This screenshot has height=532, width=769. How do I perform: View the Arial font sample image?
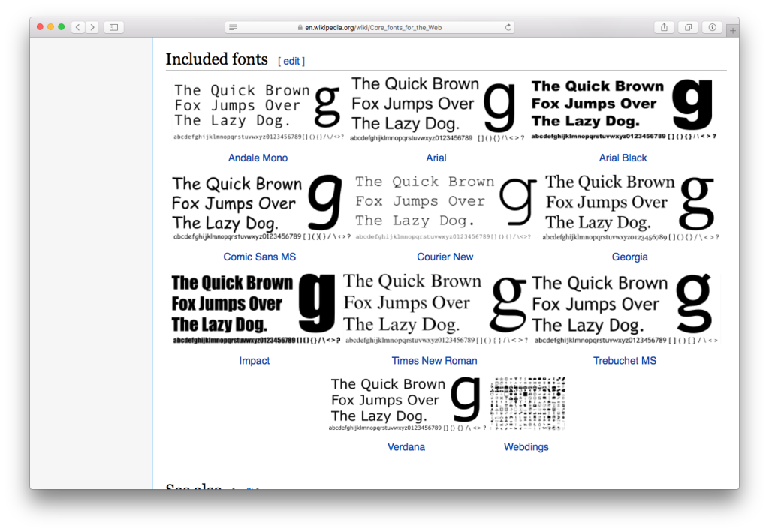pyautogui.click(x=437, y=110)
